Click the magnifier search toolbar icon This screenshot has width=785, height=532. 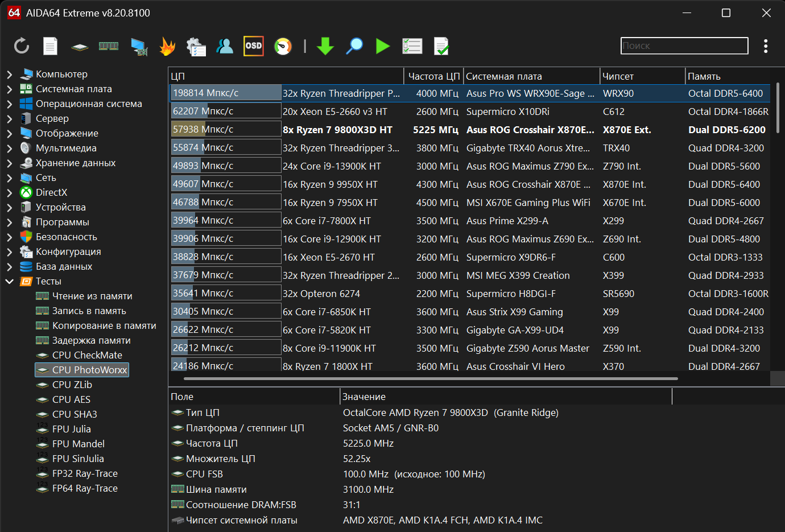click(x=354, y=46)
